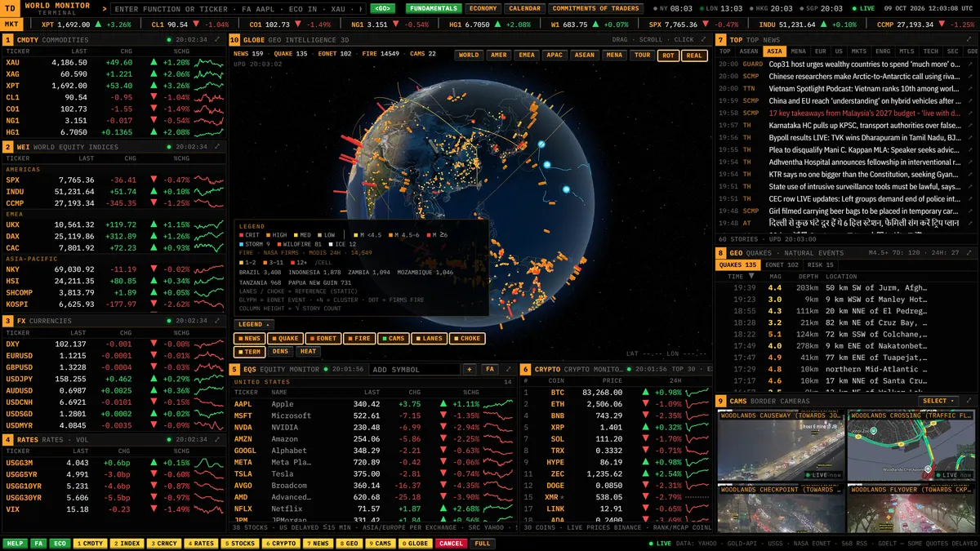Open the Vietnam Spotlight Podcast link arrow
Viewport: 980px width, 551px height.
(969, 88)
